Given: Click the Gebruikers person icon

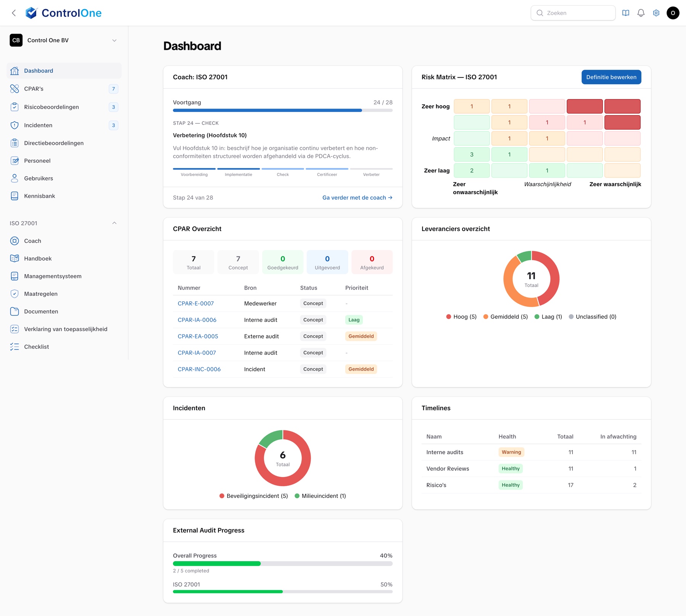Looking at the screenshot, I should (x=14, y=178).
